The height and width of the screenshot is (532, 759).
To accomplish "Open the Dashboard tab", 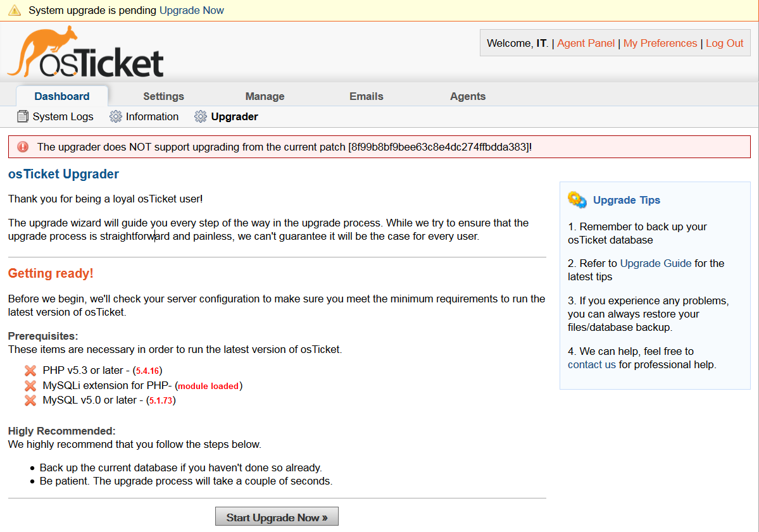I will [x=62, y=96].
